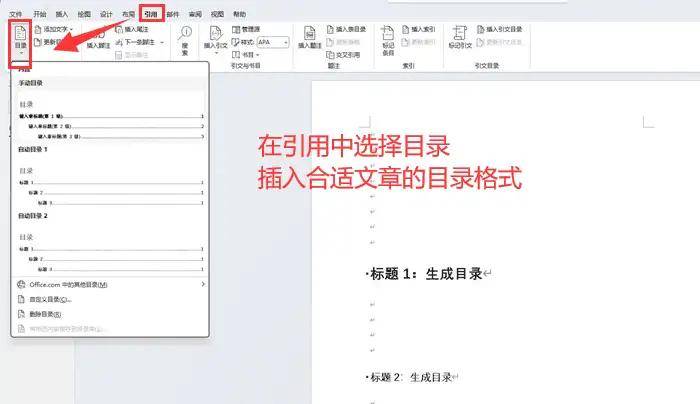Image resolution: width=700 pixels, height=404 pixels.
Task: Click the 更新目录 update table icon
Action: [x=38, y=42]
